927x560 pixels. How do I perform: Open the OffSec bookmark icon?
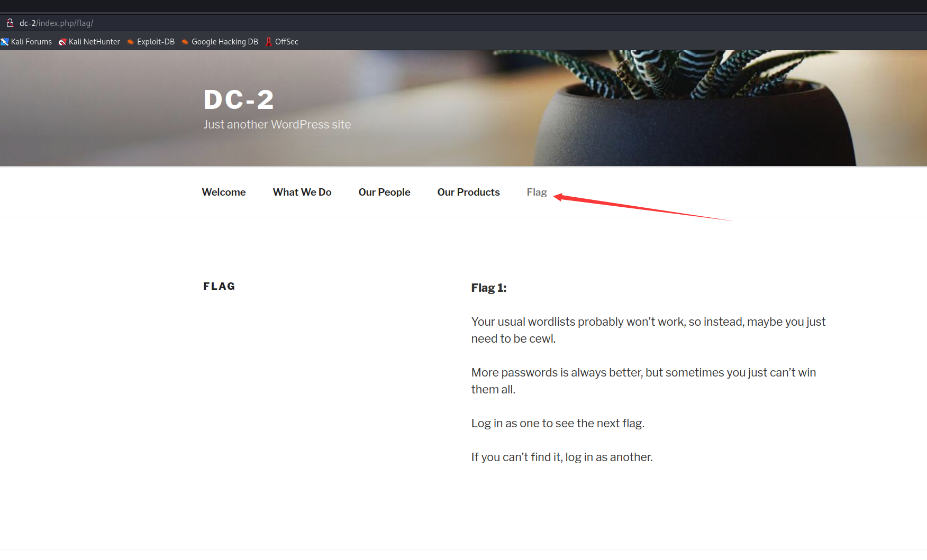pyautogui.click(x=269, y=42)
